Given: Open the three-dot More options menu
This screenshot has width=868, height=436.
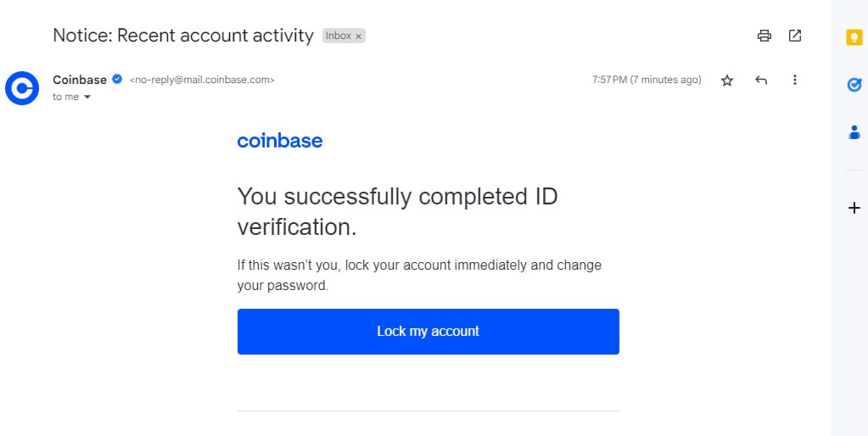Looking at the screenshot, I should (795, 80).
